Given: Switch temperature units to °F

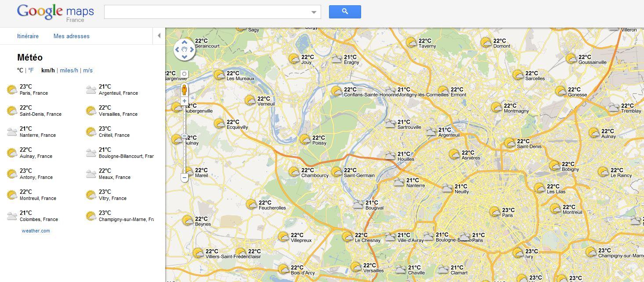Looking at the screenshot, I should pos(30,70).
